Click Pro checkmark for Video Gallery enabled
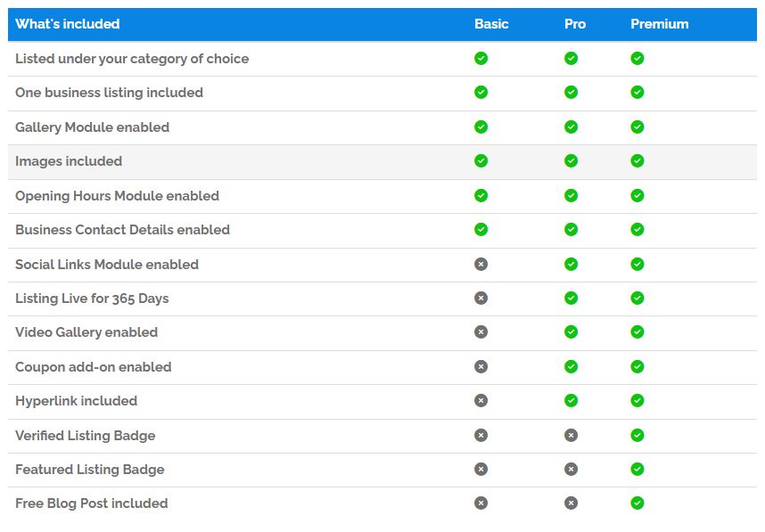 [571, 332]
